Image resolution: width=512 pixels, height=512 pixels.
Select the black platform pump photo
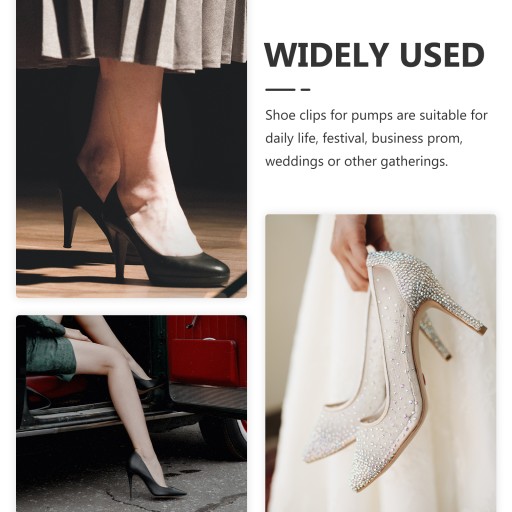[x=131, y=149]
